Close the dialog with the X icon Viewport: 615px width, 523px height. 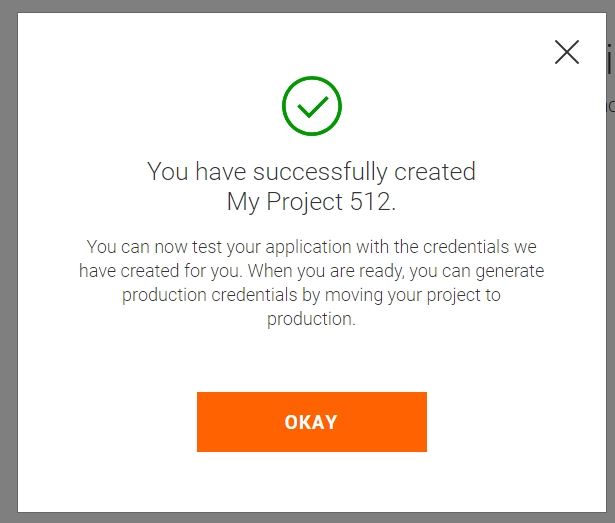click(x=567, y=53)
